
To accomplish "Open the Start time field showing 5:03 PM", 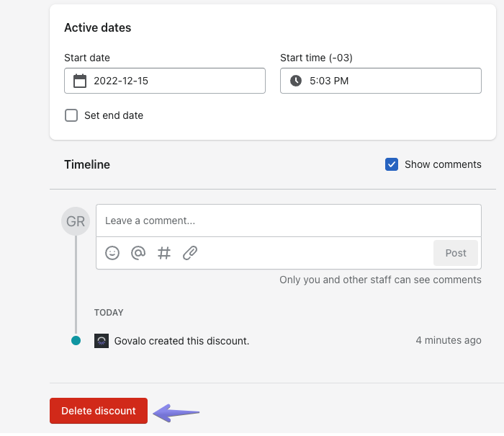I will pyautogui.click(x=389, y=81).
